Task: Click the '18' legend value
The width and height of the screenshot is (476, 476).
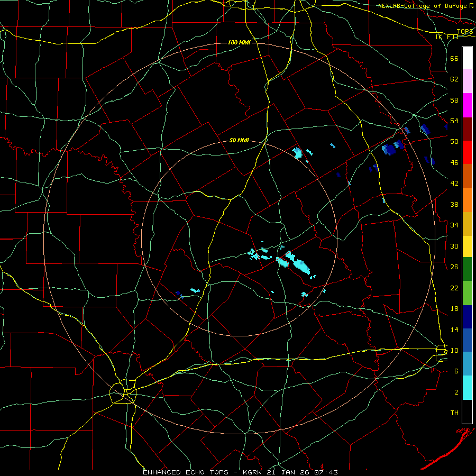Action: 454,309
